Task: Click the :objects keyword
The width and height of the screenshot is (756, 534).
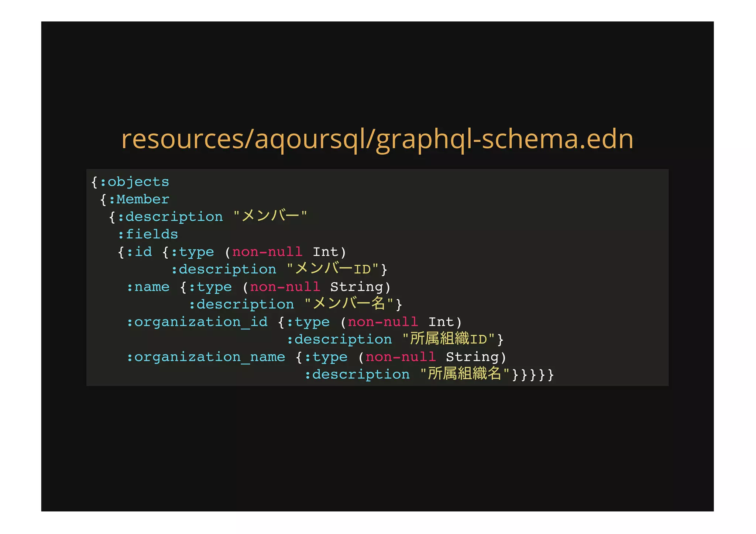Action: tap(134, 182)
